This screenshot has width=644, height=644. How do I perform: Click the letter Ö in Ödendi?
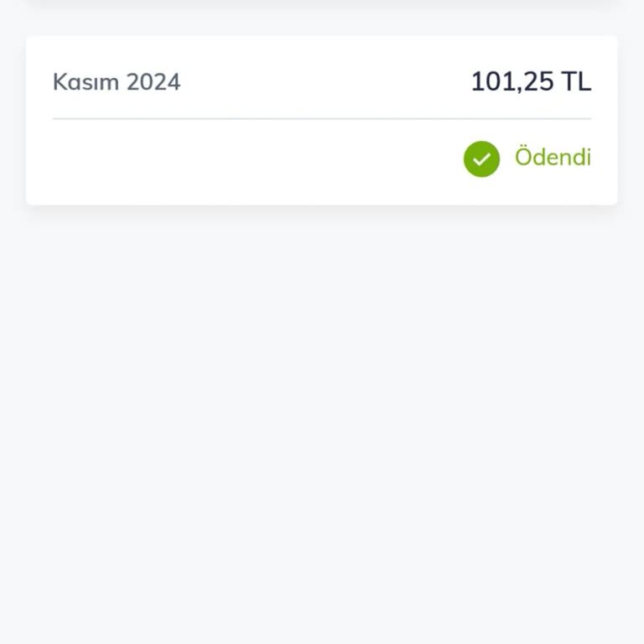[x=523, y=157]
